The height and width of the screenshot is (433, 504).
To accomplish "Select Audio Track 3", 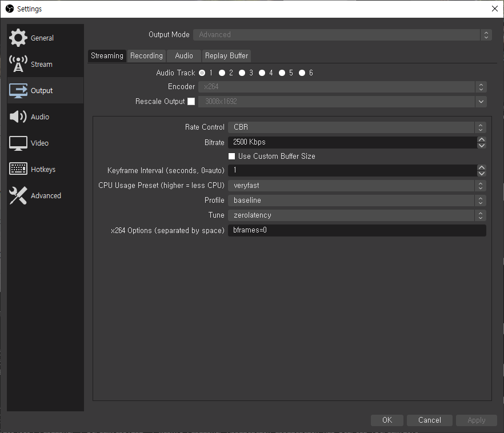I will [242, 73].
